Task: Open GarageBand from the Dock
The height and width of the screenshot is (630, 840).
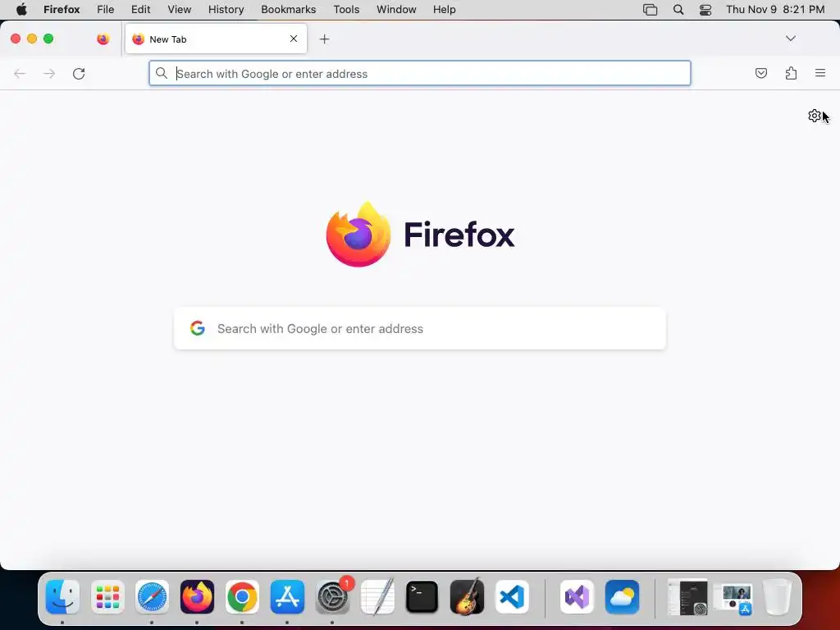Action: pyautogui.click(x=467, y=597)
